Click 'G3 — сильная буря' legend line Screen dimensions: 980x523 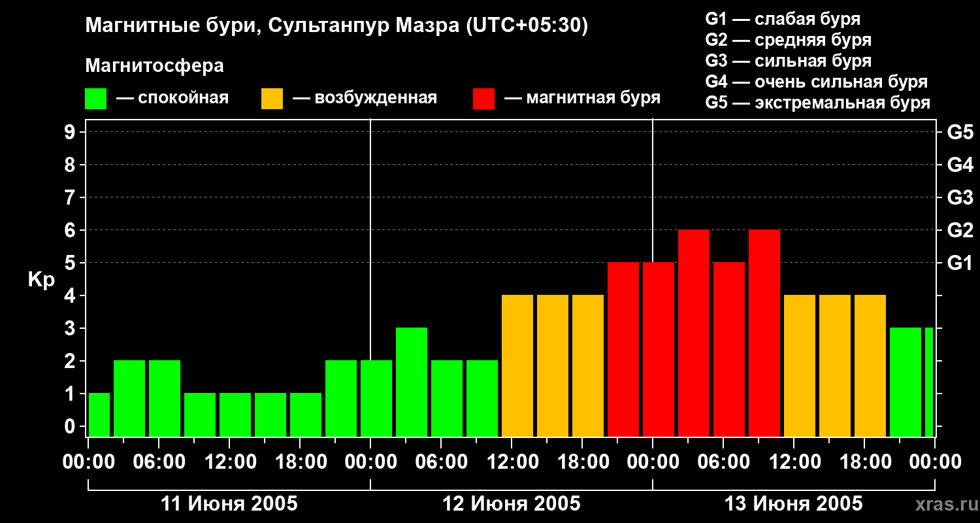point(788,61)
